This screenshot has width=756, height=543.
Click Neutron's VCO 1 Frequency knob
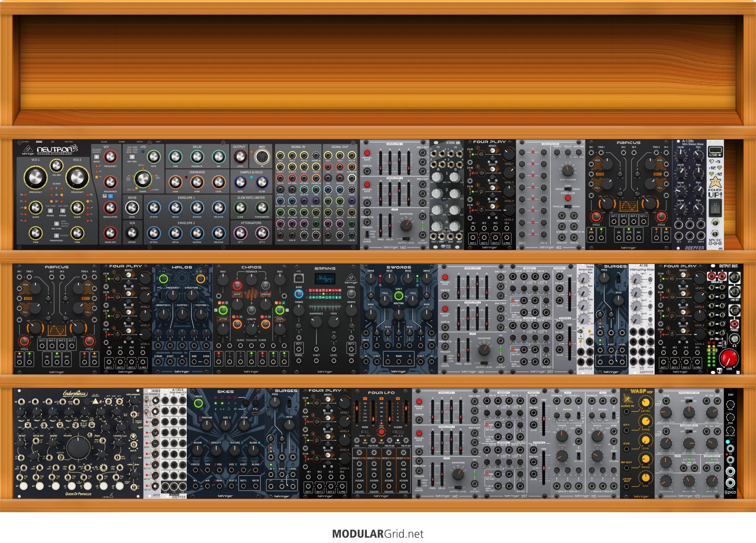(x=36, y=177)
